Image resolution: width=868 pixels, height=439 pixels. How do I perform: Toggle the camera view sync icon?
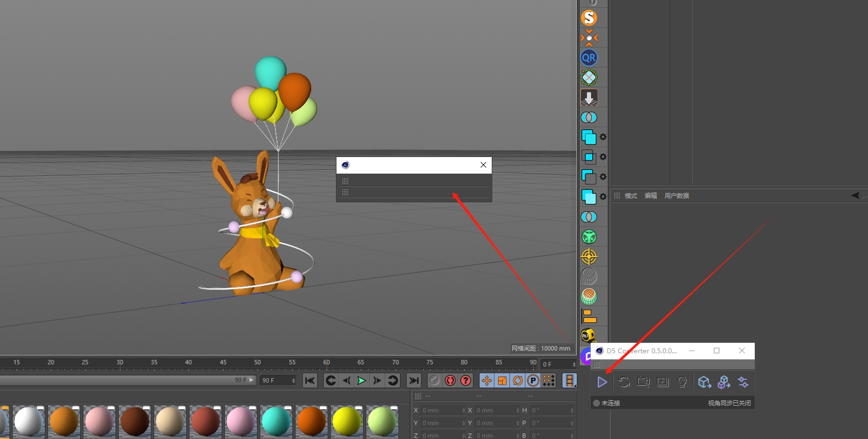click(x=643, y=382)
